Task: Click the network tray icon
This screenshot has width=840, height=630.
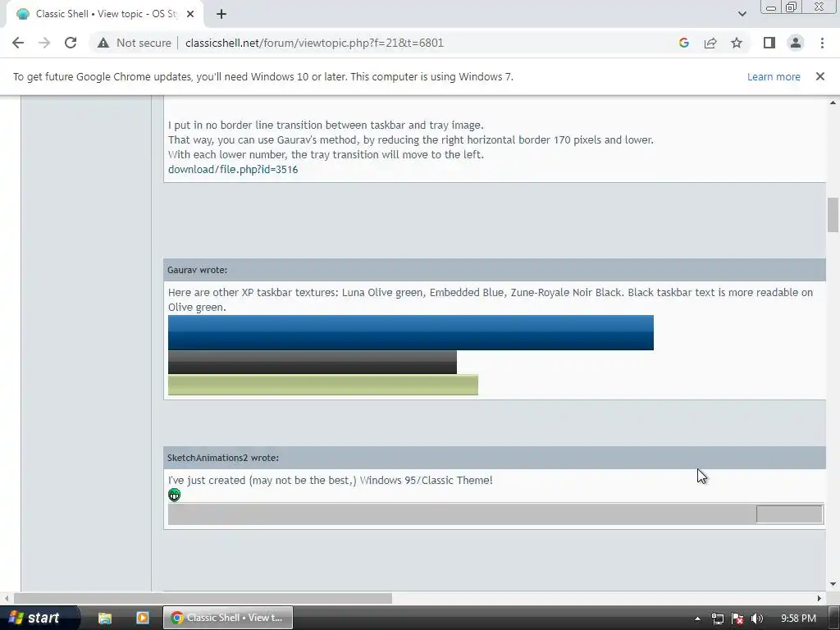Action: coord(717,619)
